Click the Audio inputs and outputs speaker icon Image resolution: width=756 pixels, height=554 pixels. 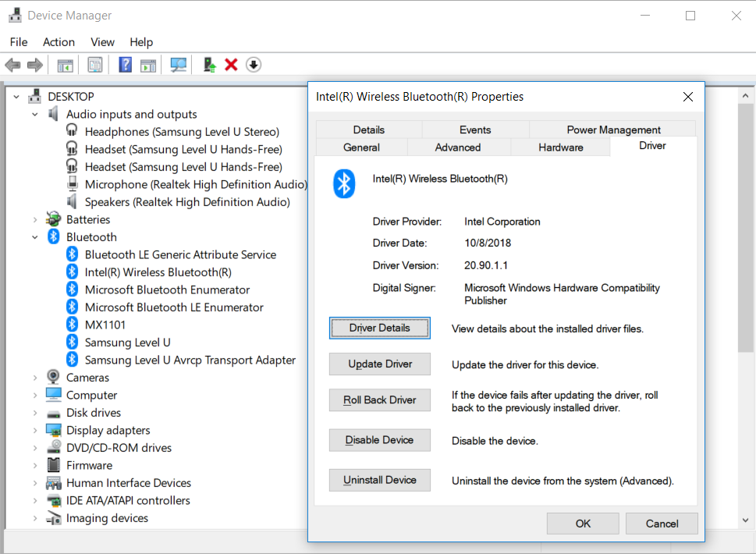click(x=54, y=114)
